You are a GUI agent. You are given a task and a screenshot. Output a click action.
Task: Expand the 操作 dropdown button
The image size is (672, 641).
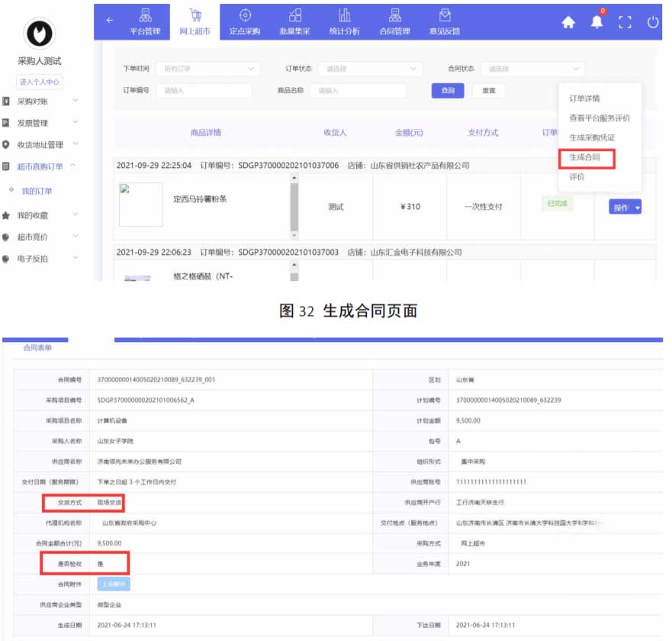tap(625, 208)
